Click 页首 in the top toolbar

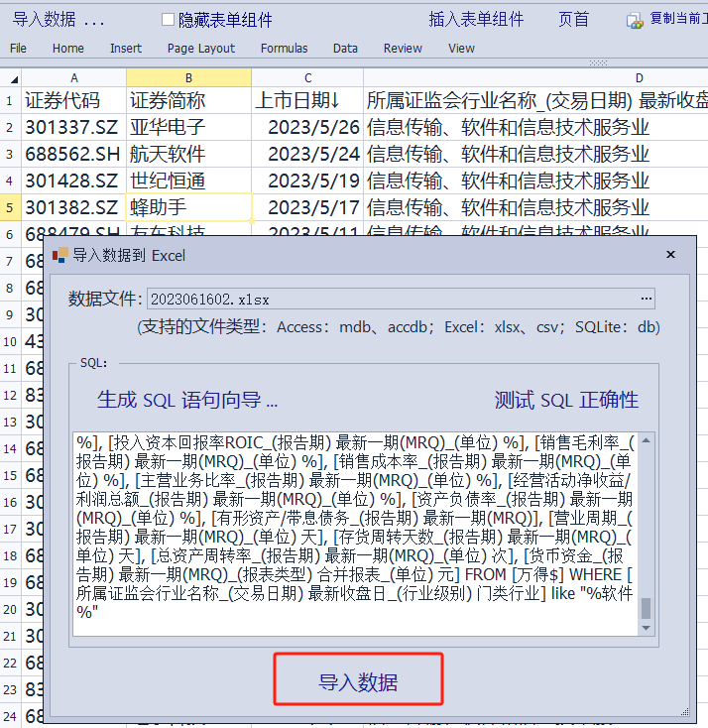573,20
